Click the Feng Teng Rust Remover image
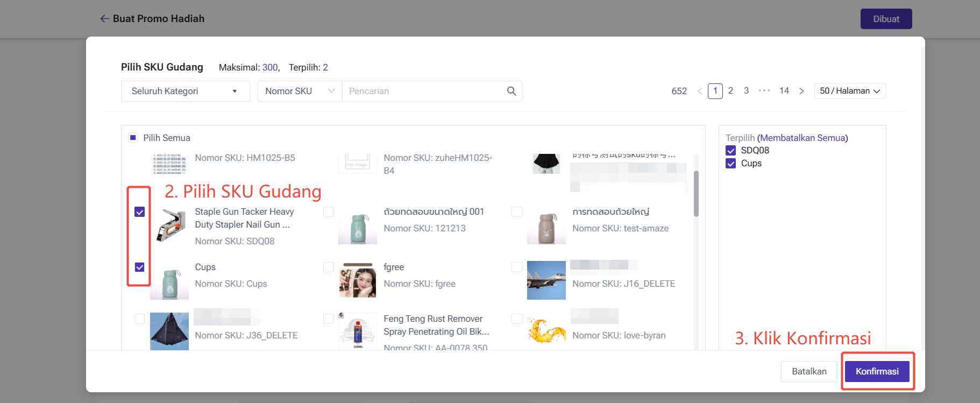The width and height of the screenshot is (980, 403). click(358, 331)
